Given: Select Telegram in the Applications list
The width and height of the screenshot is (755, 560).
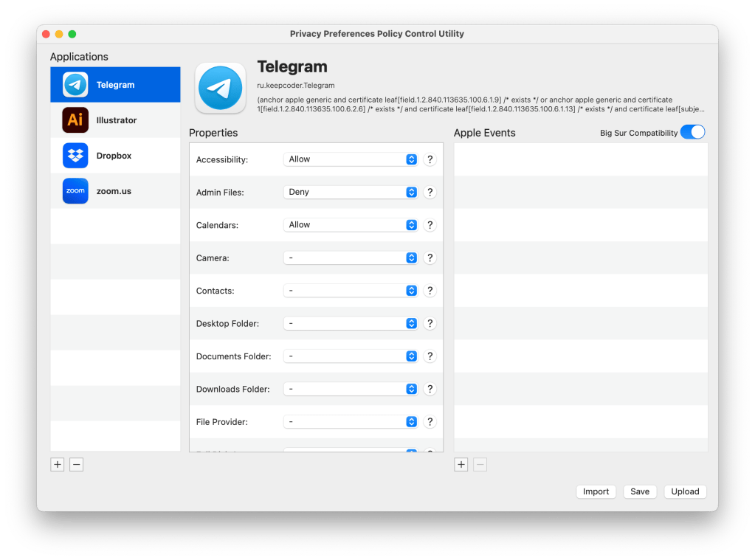Looking at the screenshot, I should tap(115, 85).
